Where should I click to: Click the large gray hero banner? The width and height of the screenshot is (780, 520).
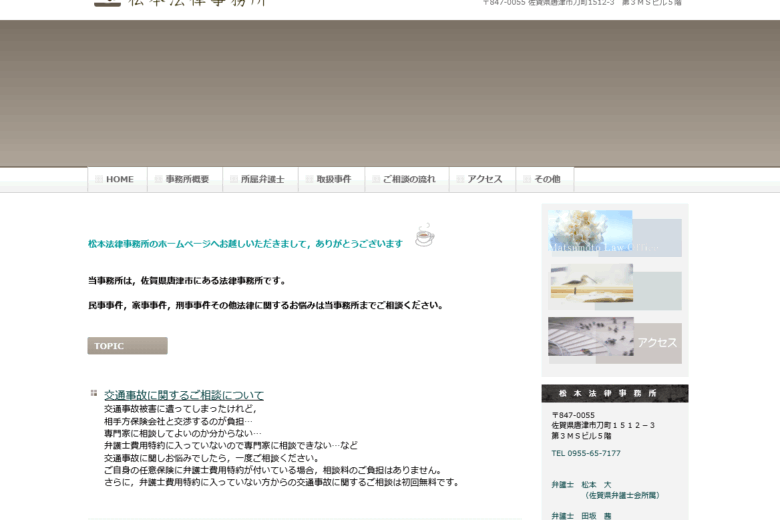(390, 93)
